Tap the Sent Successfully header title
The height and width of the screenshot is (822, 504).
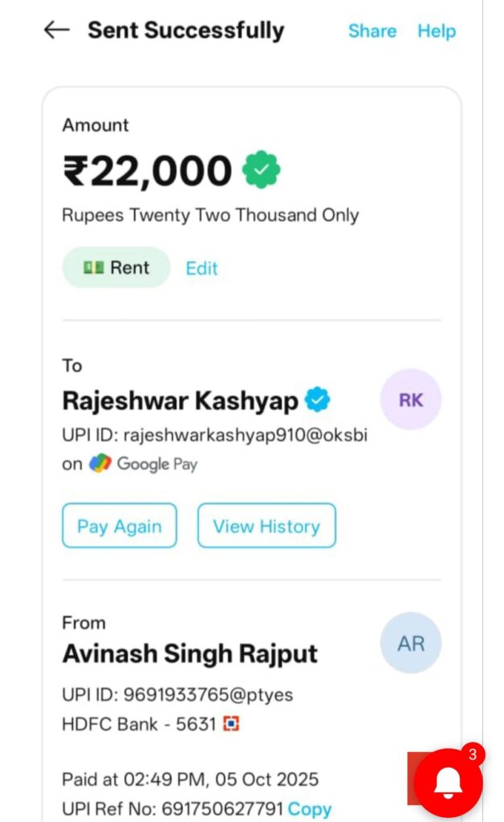[x=186, y=31]
